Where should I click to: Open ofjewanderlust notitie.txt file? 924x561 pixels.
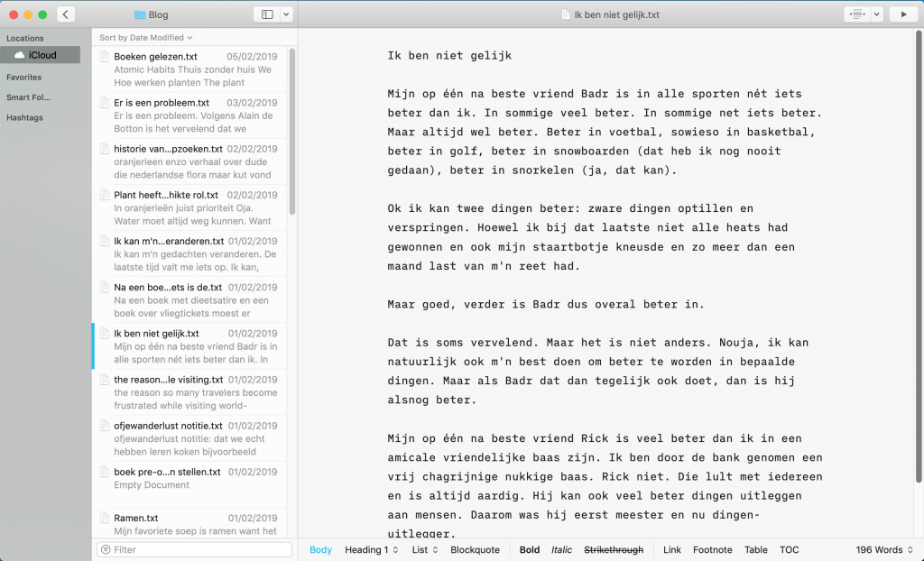(189, 438)
